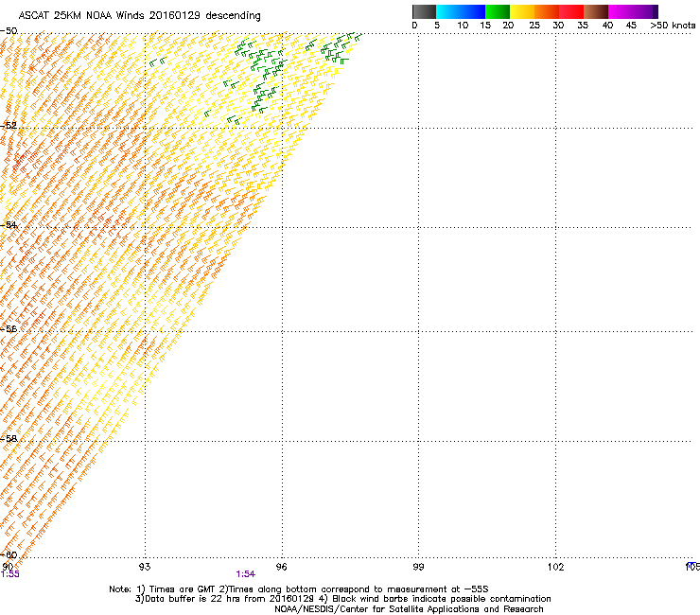Click the yellow 20-25 knots legend segment
Screen dimensions: 700x615
522,11
